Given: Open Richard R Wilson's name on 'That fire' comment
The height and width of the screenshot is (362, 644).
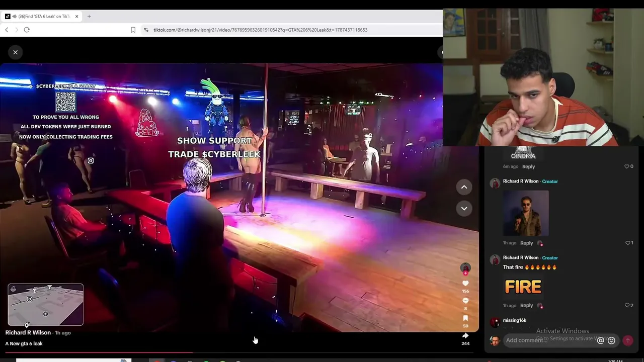Looking at the screenshot, I should pos(521,257).
